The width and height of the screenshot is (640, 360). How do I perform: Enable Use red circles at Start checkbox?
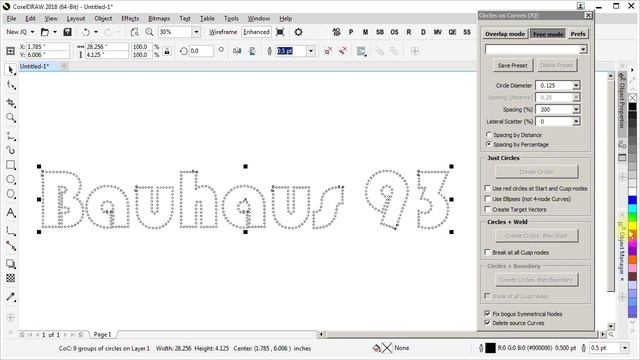pyautogui.click(x=487, y=188)
